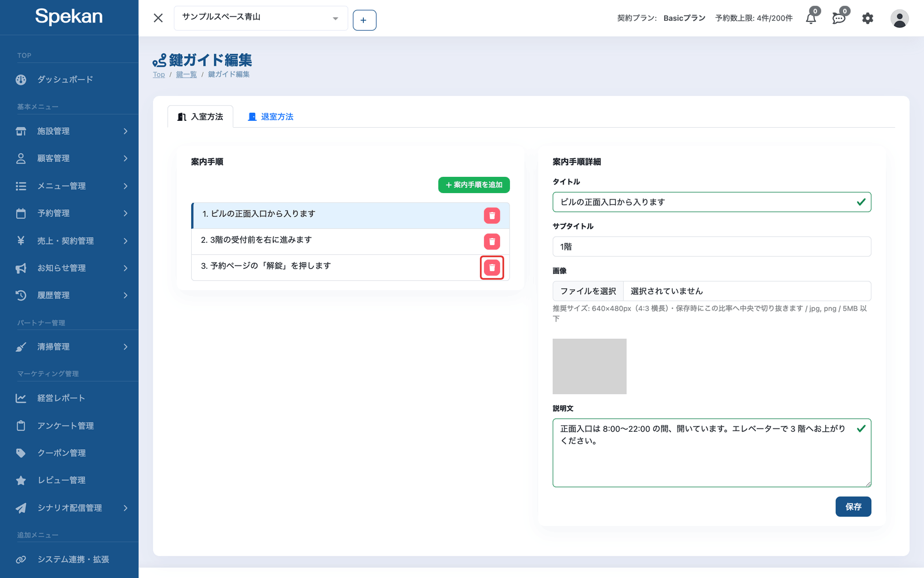Close the sidebar with the X icon
Image resolution: width=924 pixels, height=578 pixels.
(158, 18)
